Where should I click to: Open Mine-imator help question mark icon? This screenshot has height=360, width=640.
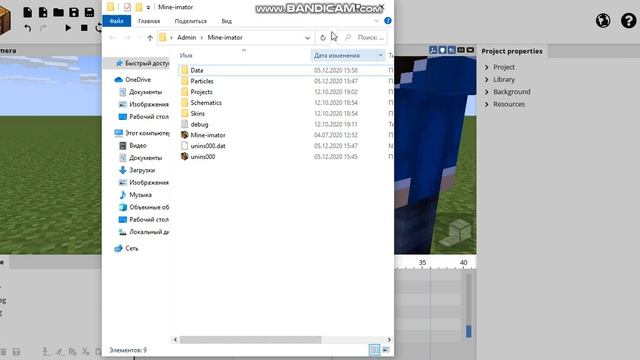tap(628, 20)
